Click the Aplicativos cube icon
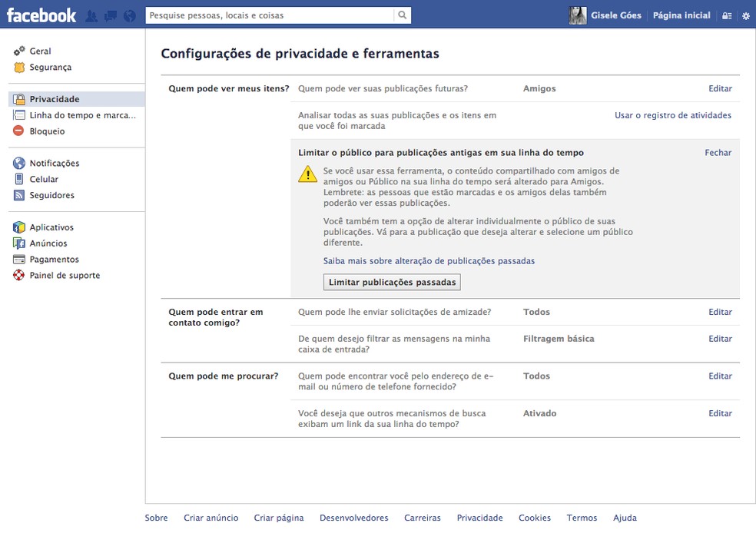This screenshot has height=533, width=756. tap(18, 227)
